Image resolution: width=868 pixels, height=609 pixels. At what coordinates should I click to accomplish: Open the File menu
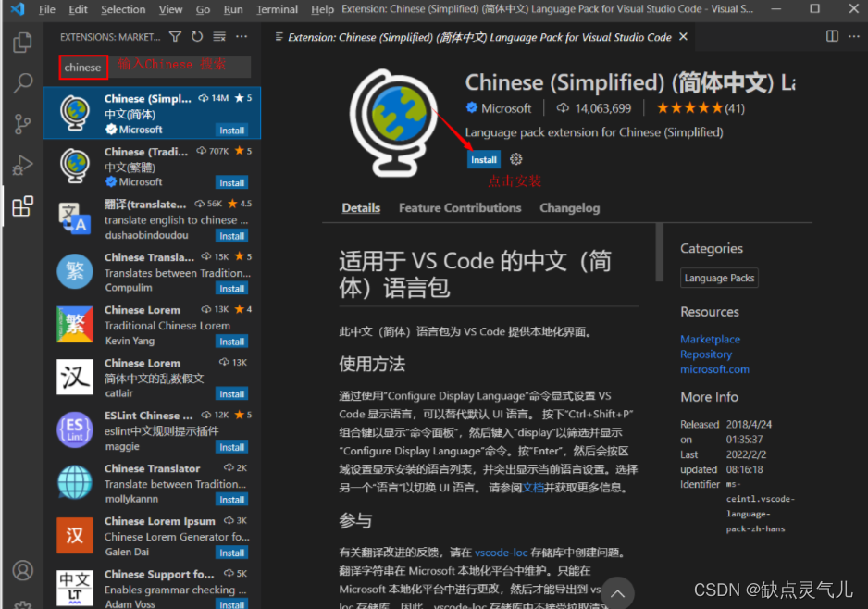[47, 9]
